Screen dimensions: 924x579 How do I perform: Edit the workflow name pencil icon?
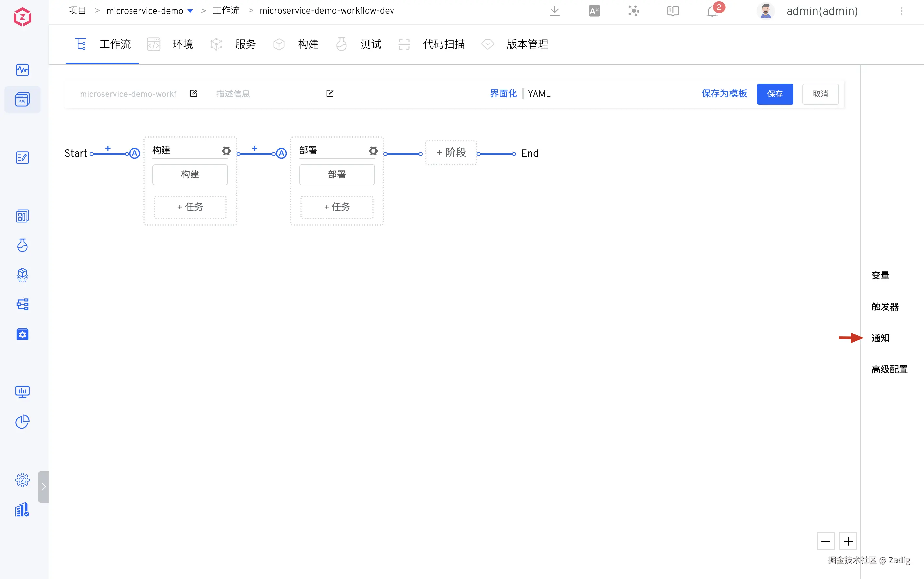tap(193, 94)
